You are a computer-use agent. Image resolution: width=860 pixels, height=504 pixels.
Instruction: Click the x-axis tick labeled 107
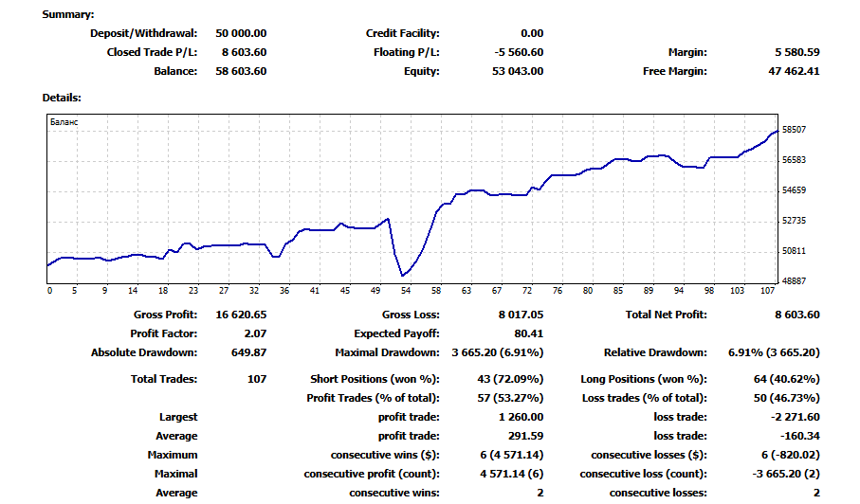767,290
